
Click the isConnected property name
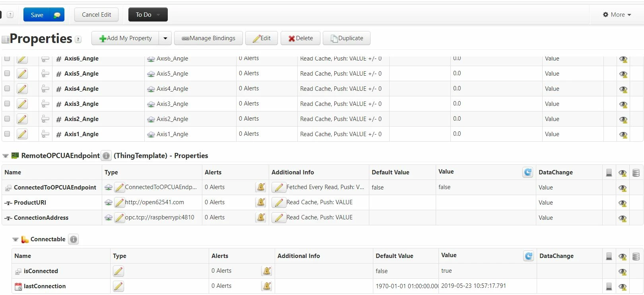coord(41,271)
